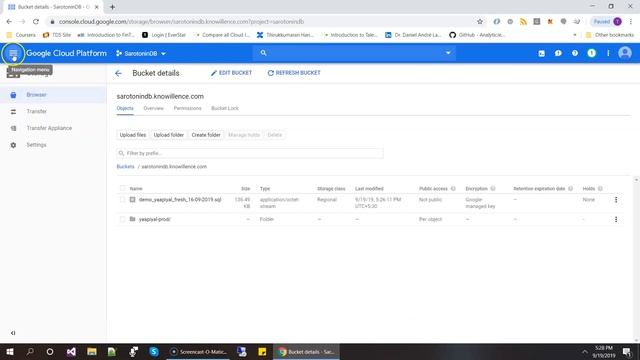Show hidden system tray icons

click(584, 351)
